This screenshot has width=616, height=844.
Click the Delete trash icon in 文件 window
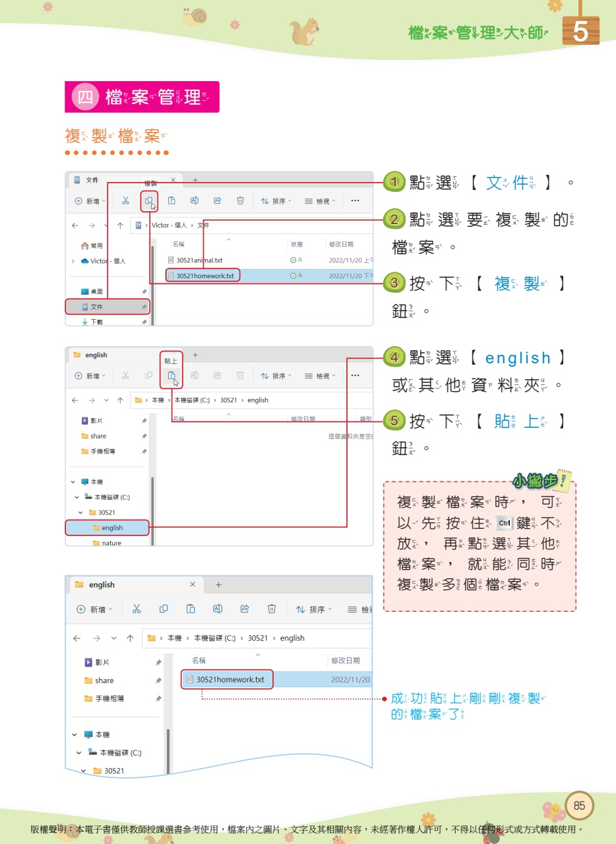click(241, 201)
